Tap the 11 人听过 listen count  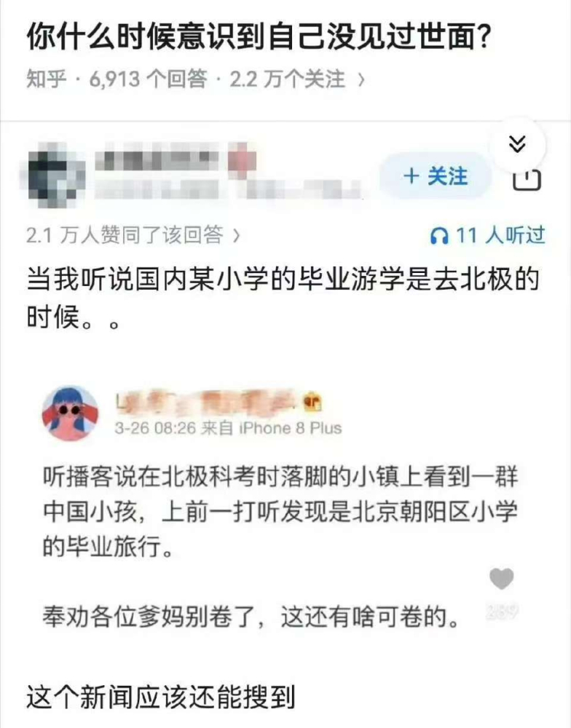(x=500, y=235)
